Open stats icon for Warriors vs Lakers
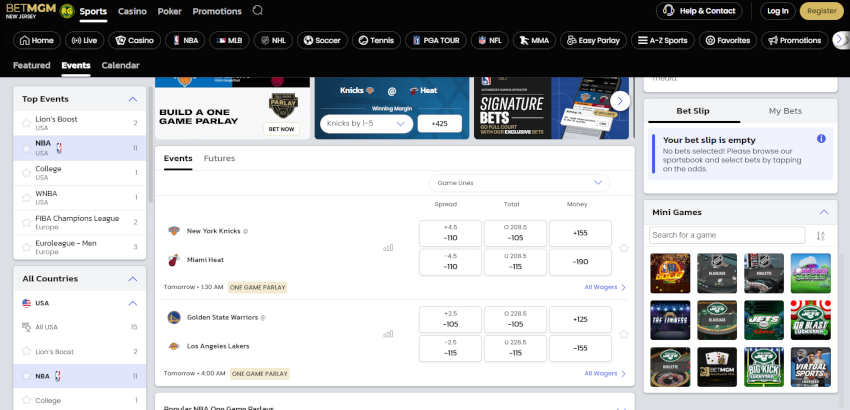 pos(388,334)
